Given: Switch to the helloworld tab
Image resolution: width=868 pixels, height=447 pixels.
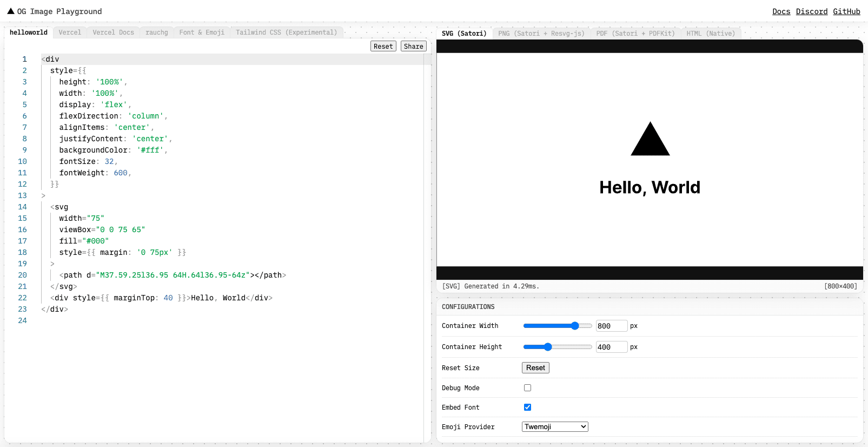Looking at the screenshot, I should pyautogui.click(x=29, y=32).
